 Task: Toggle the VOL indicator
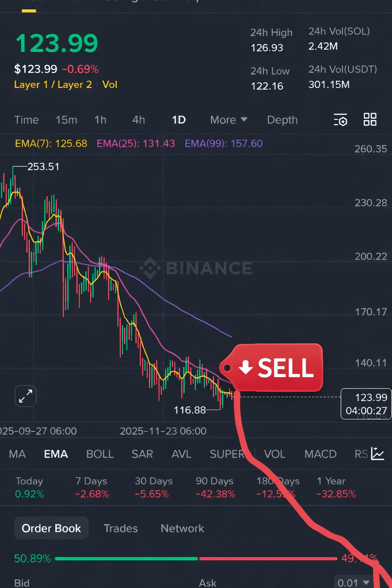tap(274, 454)
